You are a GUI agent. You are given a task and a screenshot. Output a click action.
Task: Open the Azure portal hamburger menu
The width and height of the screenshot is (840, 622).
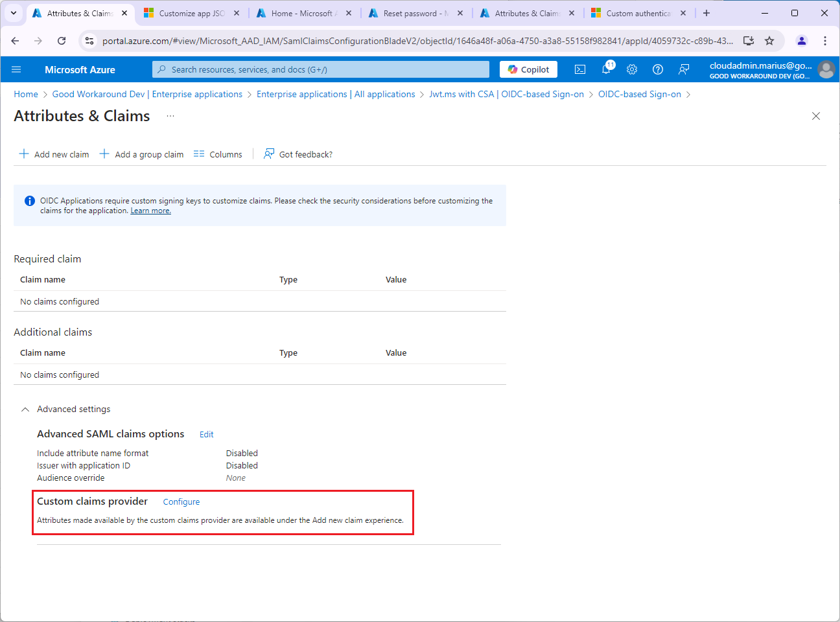pyautogui.click(x=16, y=69)
